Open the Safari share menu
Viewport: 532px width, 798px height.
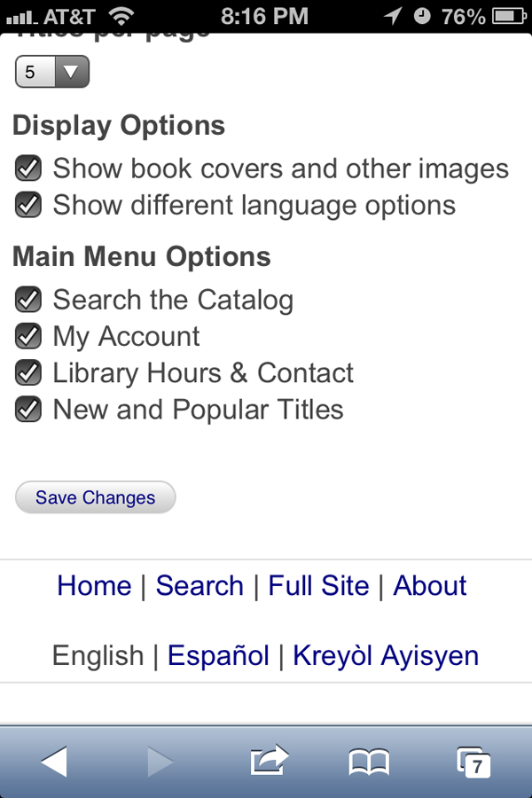coord(270,761)
